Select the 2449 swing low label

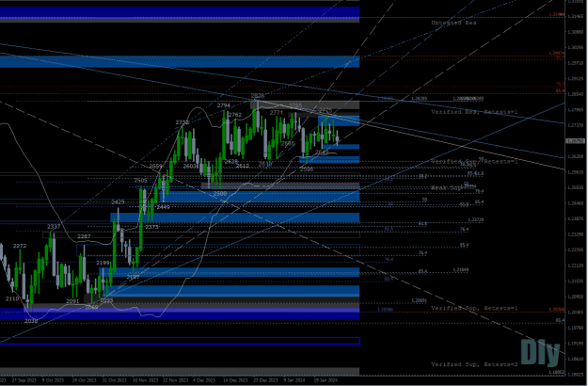(x=163, y=207)
